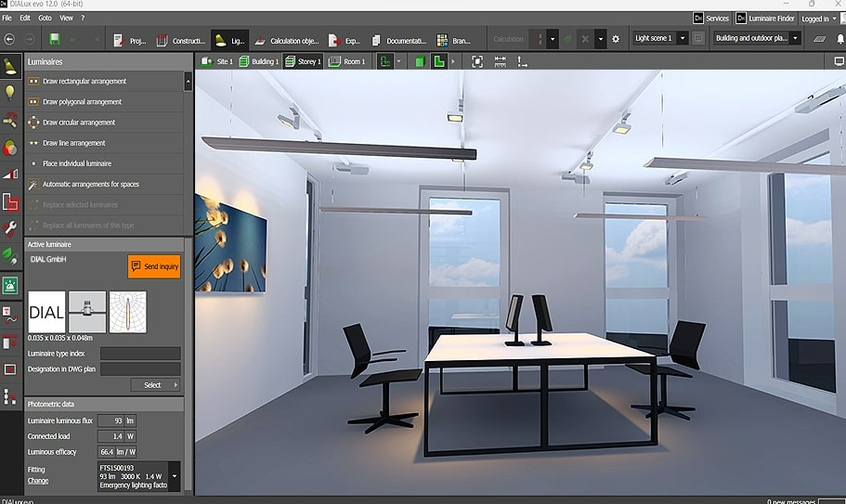Open the luminaire joint adjustment tool
Image resolution: width=846 pixels, height=504 pixels.
coord(10,121)
